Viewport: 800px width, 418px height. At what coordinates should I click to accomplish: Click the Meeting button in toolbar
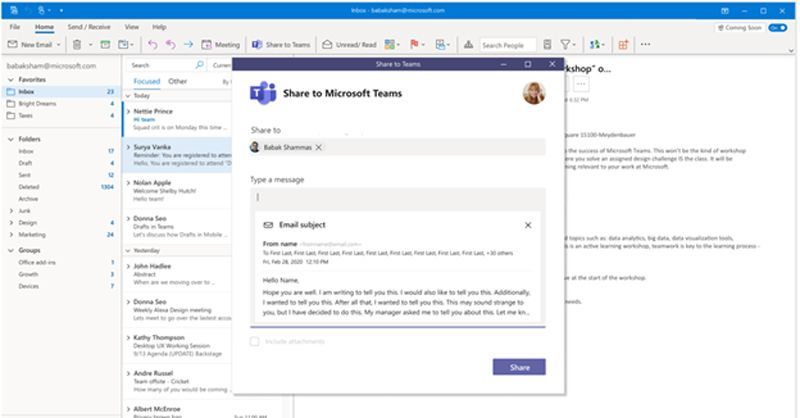tap(220, 45)
